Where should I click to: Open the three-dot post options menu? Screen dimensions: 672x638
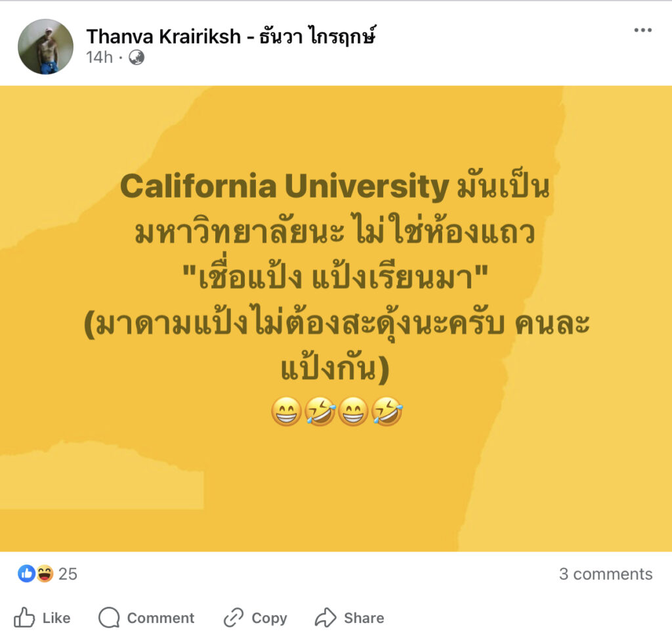[x=642, y=31]
